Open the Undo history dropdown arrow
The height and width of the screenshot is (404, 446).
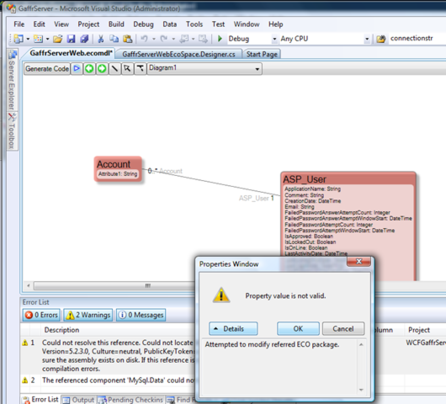point(154,39)
